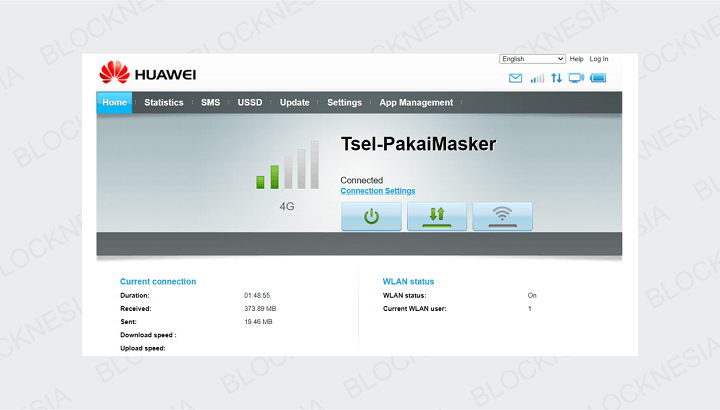Click the Sent label
Image resolution: width=720 pixels, height=410 pixels.
click(x=128, y=321)
